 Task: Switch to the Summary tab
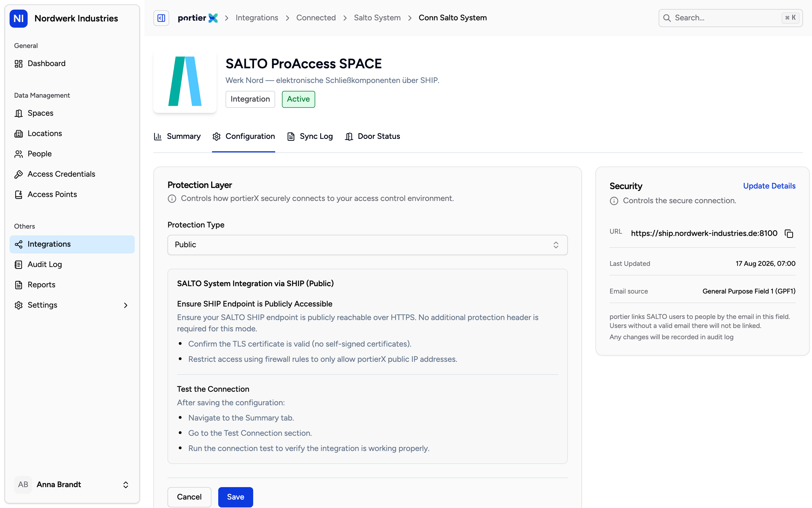click(x=177, y=136)
